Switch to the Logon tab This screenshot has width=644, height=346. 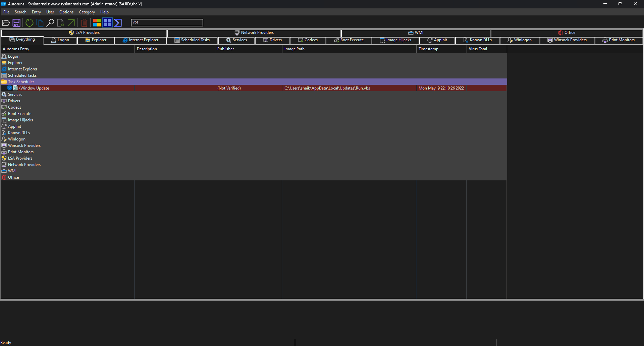60,40
